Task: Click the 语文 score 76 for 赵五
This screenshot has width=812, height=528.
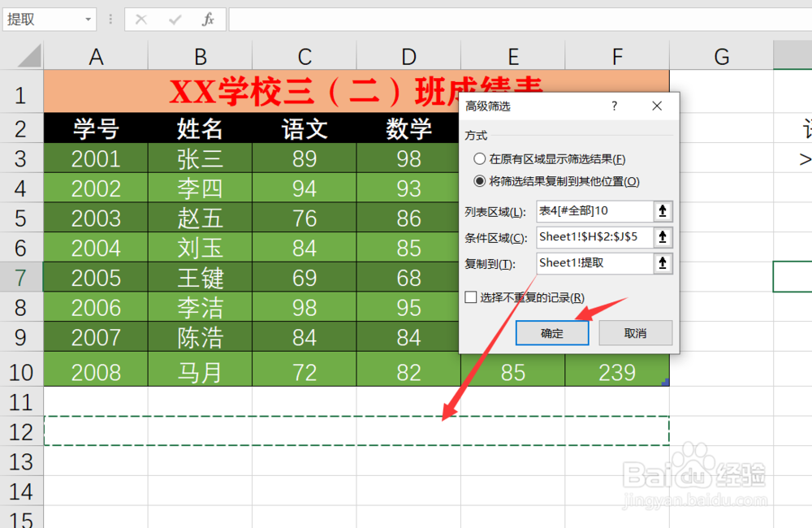Action: pos(304,218)
